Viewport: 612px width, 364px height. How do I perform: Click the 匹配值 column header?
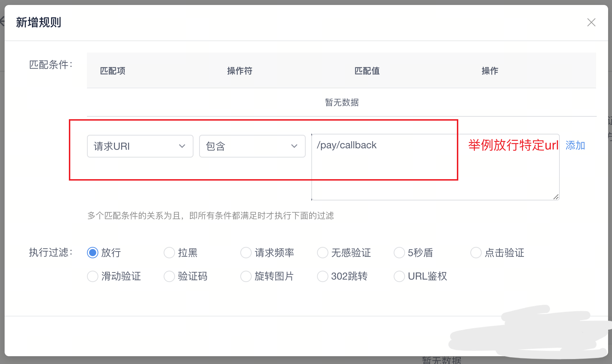coord(367,71)
